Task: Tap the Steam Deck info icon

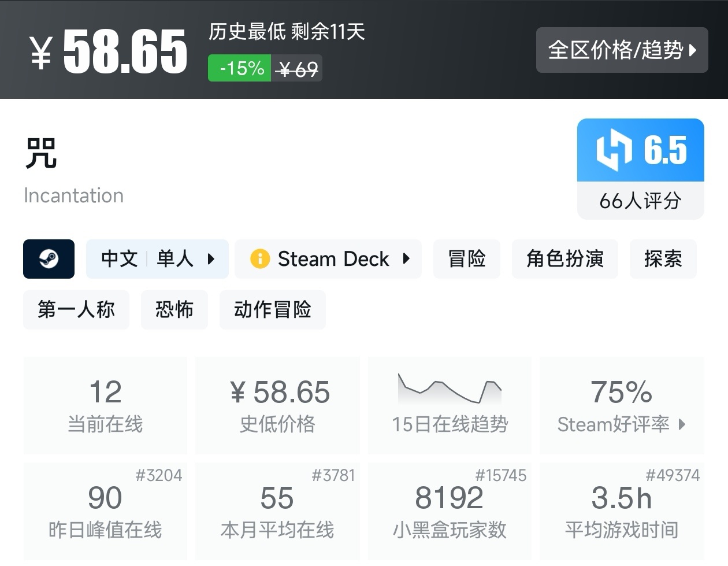Action: click(x=259, y=259)
